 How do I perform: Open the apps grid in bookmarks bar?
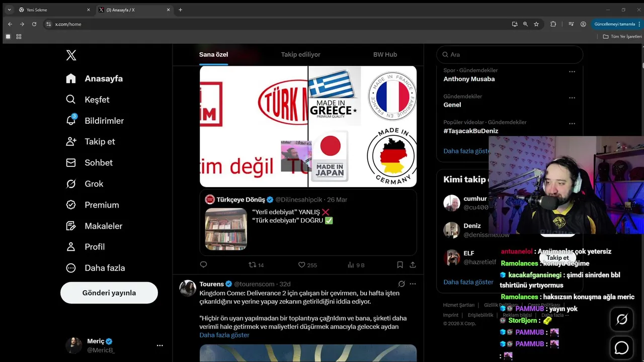(19, 37)
